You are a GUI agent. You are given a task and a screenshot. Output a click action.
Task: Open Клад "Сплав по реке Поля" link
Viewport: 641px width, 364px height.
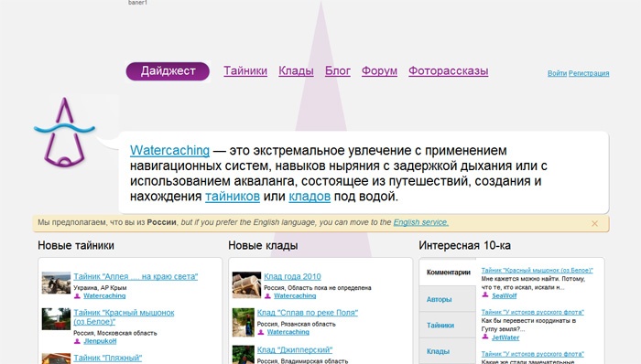coord(308,313)
